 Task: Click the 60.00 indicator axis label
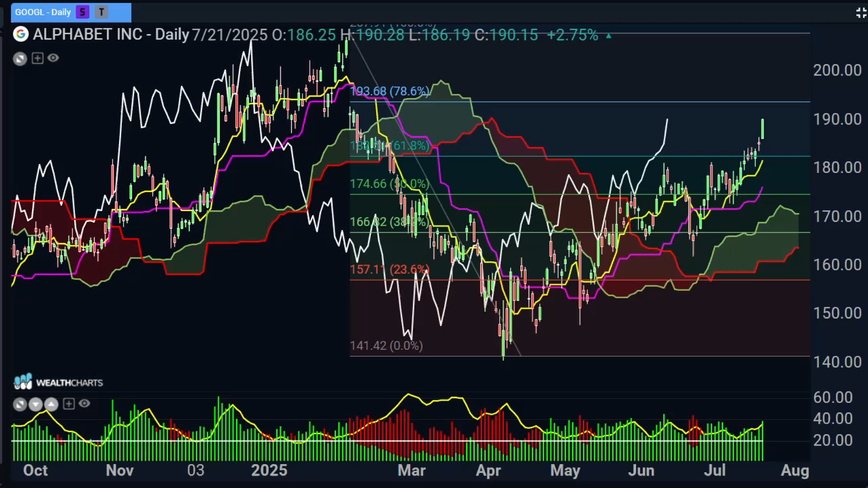[832, 397]
